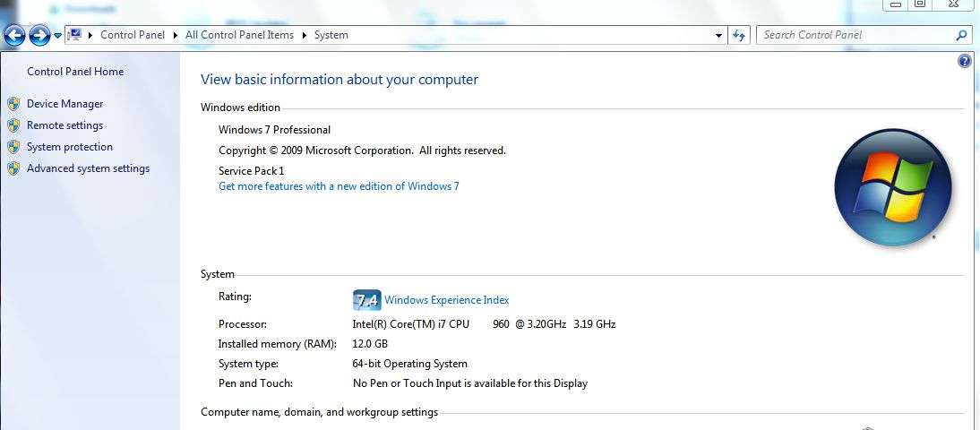Image resolution: width=980 pixels, height=430 pixels.
Task: Click shield icon next to Advanced system settings
Action: pos(13,168)
